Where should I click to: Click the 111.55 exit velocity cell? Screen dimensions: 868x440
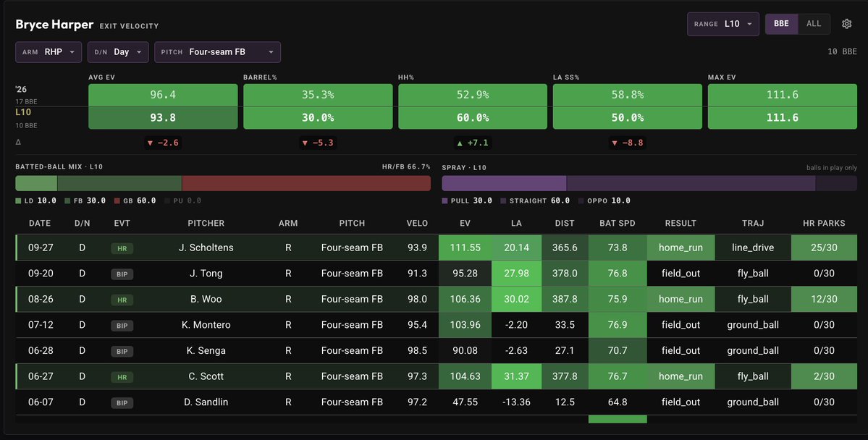[x=465, y=248]
